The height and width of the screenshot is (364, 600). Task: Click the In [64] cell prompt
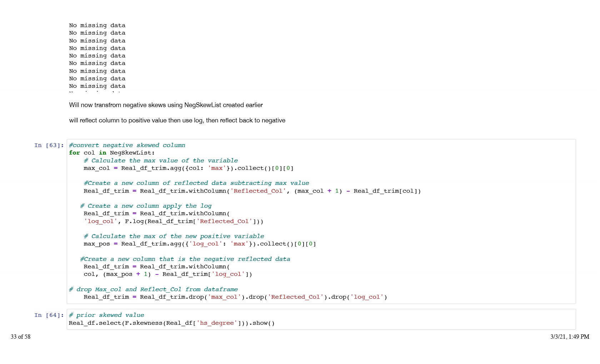[49, 315]
